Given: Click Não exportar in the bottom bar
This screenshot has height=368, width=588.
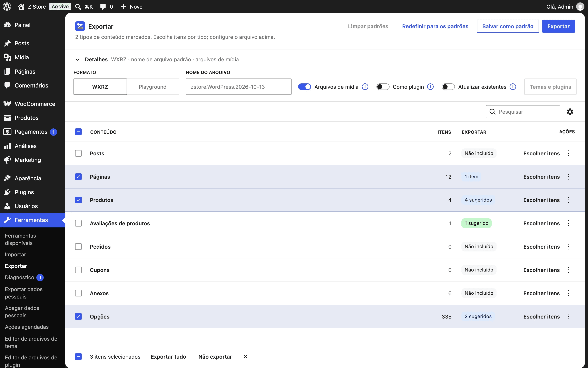Looking at the screenshot, I should click(x=215, y=357).
